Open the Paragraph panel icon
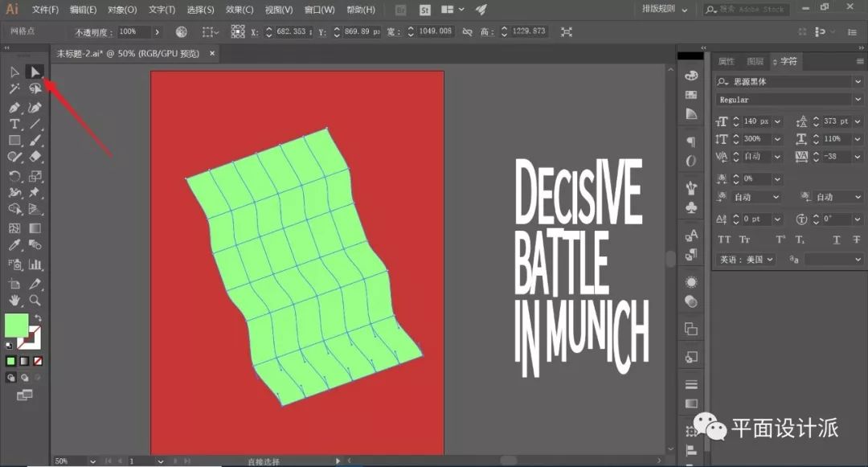This screenshot has width=868, height=467. [x=690, y=141]
